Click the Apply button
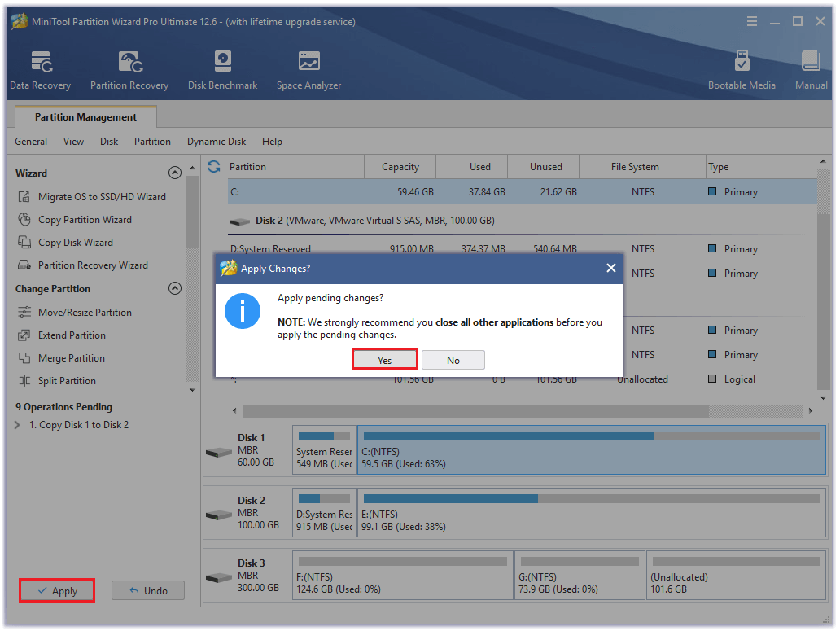840x631 pixels. pos(57,590)
